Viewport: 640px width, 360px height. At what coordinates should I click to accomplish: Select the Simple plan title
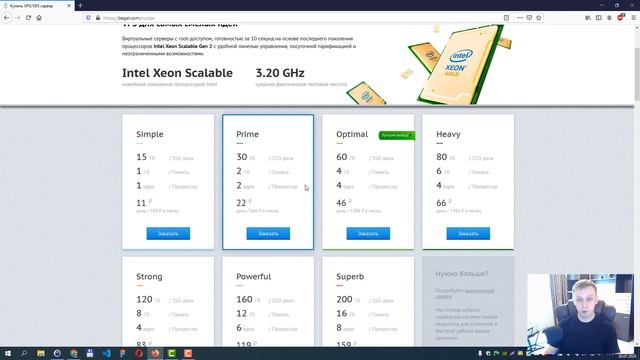pos(150,134)
